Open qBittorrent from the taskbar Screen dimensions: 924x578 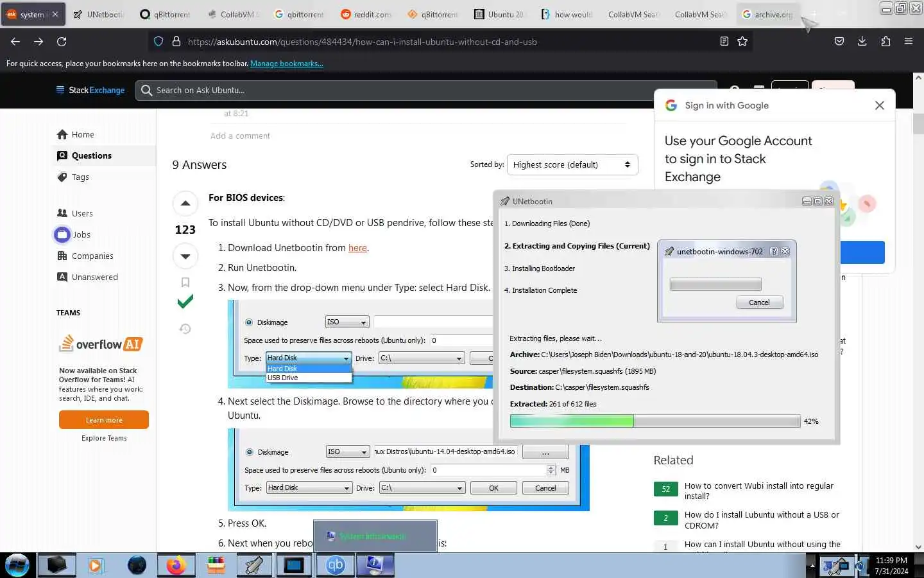pos(336,565)
